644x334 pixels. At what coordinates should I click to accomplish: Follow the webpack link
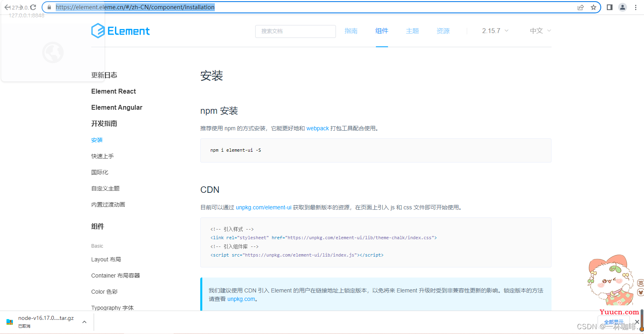[318, 128]
